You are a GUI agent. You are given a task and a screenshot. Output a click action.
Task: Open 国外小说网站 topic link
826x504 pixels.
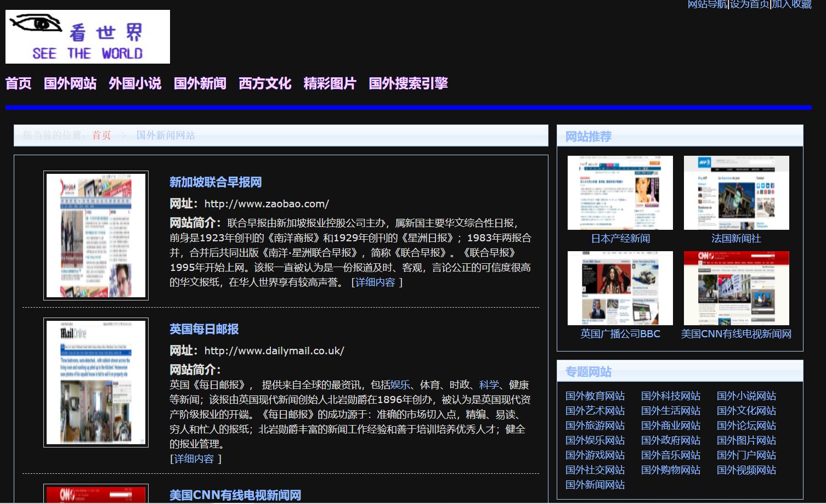pyautogui.click(x=746, y=396)
